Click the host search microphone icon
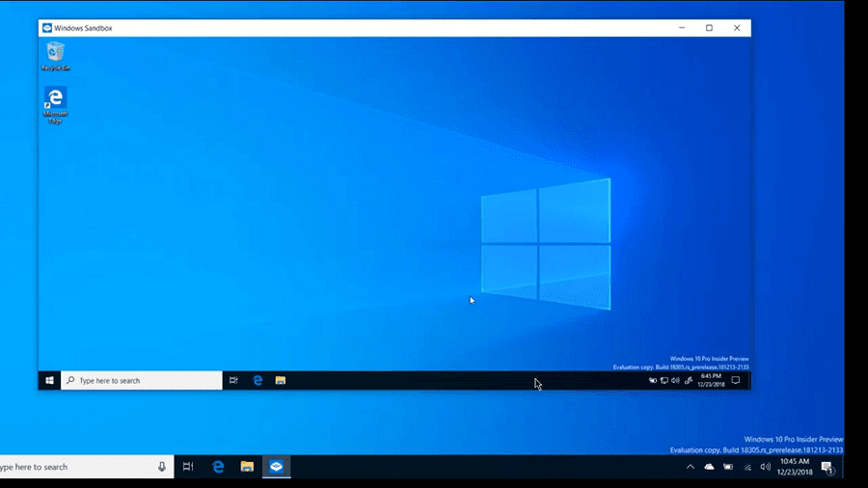The image size is (868, 488). [x=162, y=467]
